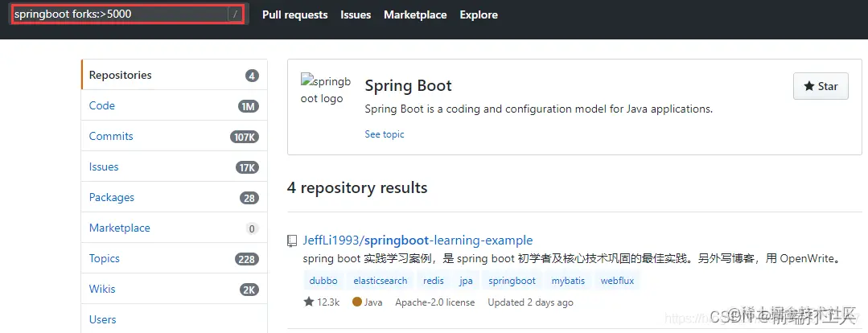Open Explore in top navigation
Viewport: 868px width, 333px height.
coord(479,15)
